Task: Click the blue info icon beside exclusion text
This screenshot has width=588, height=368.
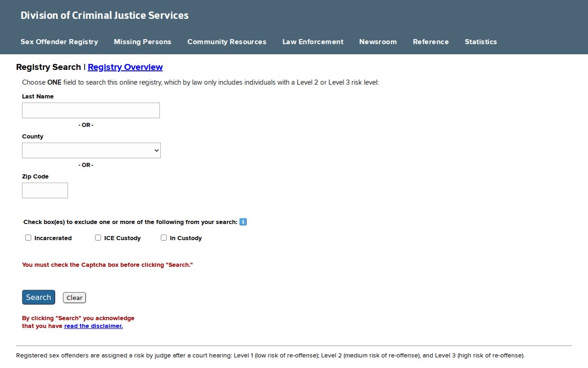Action: point(243,222)
